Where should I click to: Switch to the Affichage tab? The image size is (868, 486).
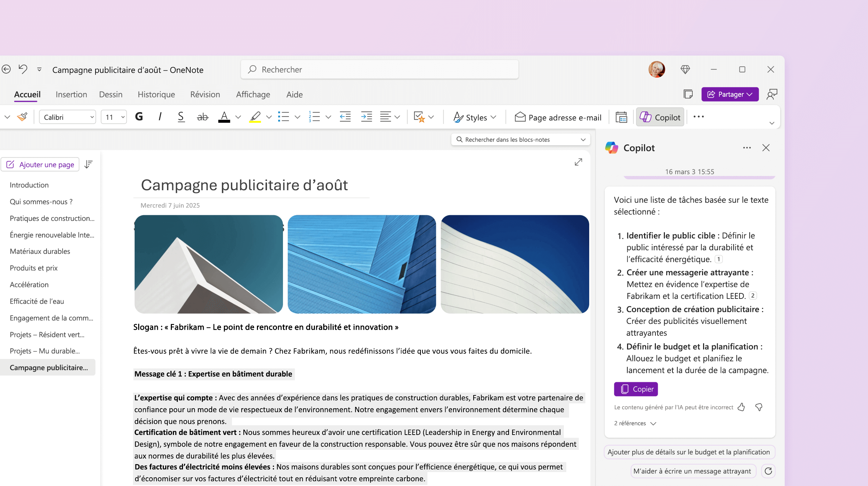point(253,94)
